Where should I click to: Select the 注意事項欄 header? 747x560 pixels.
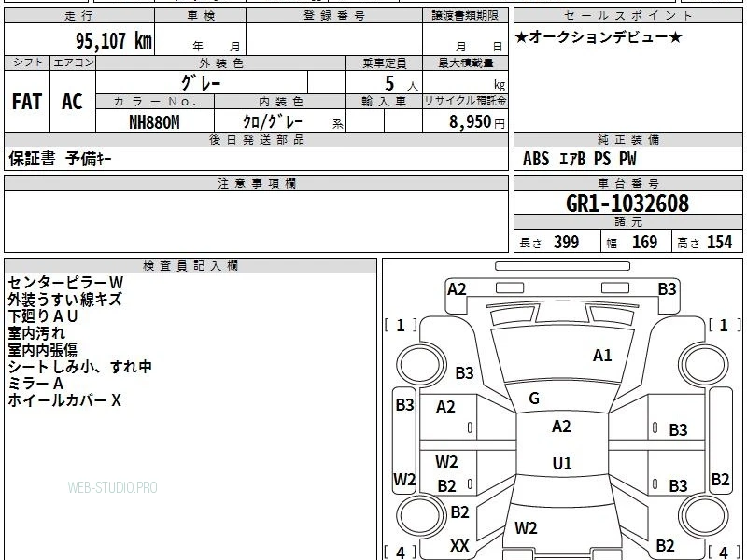click(256, 183)
